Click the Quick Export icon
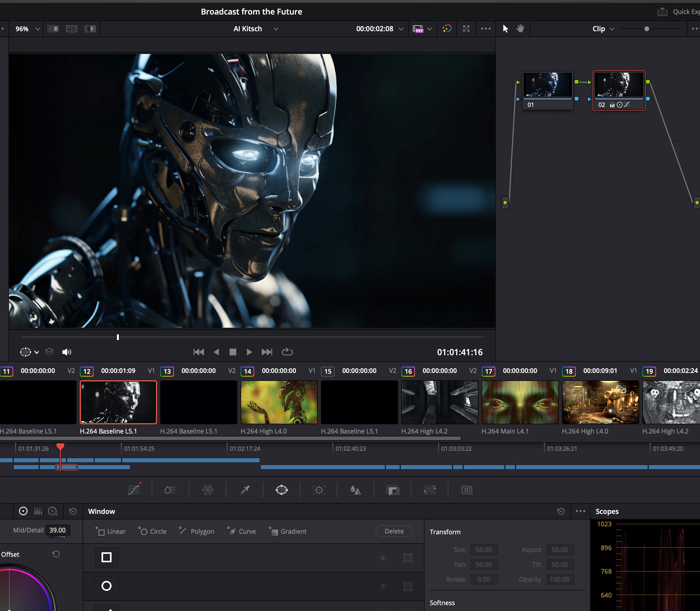Screen dimensions: 700x611 (x=662, y=12)
